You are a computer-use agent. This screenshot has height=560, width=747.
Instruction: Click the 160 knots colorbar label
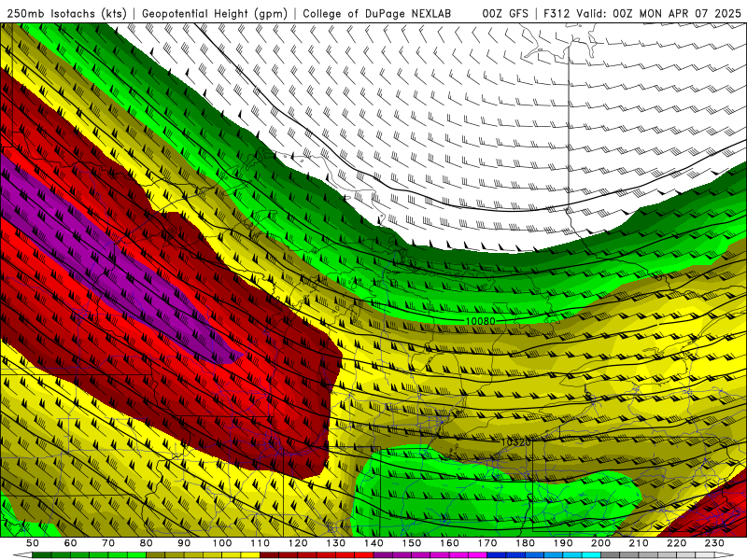[x=449, y=542]
